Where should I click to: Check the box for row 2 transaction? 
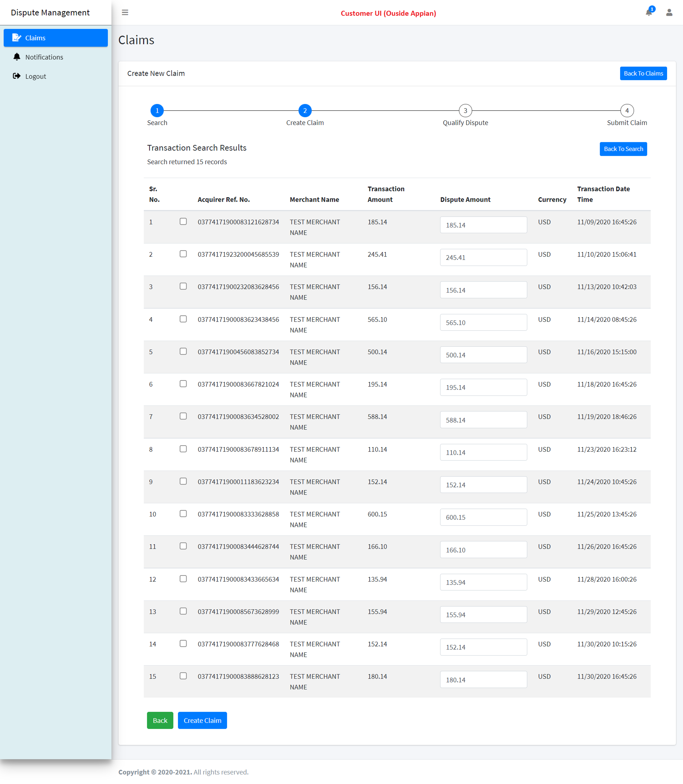[183, 254]
